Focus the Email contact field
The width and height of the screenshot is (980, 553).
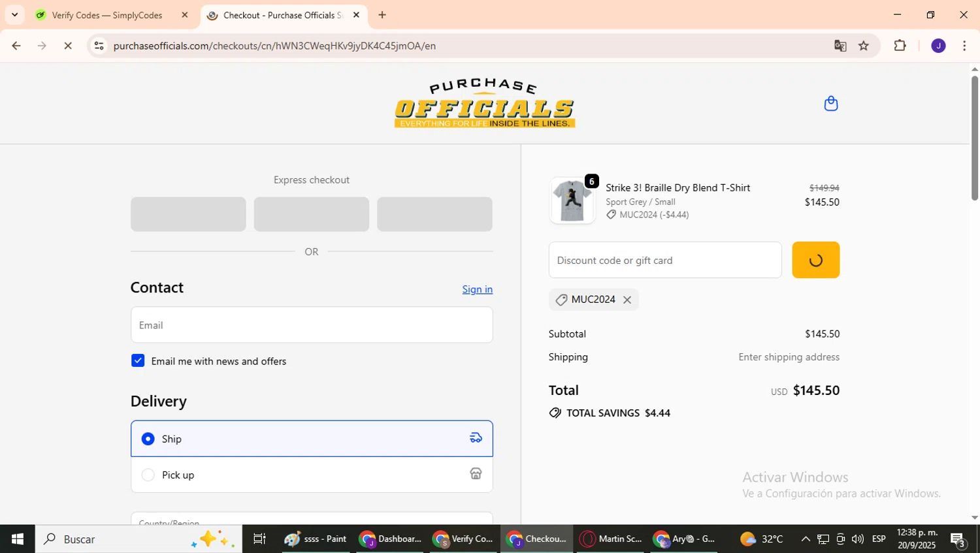coord(312,324)
